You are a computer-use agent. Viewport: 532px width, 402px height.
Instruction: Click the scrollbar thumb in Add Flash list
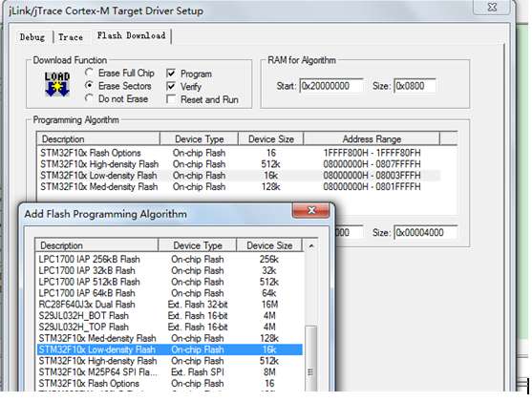pos(311,359)
